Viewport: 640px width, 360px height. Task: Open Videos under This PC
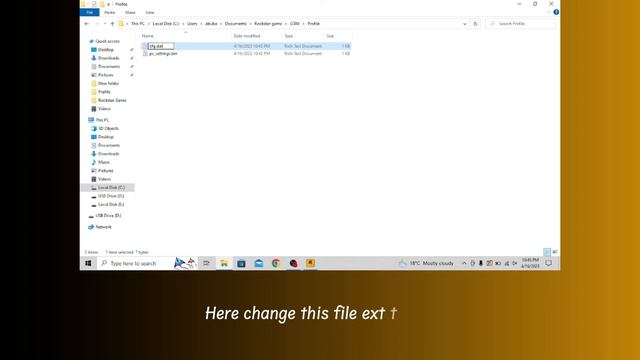[x=104, y=179]
